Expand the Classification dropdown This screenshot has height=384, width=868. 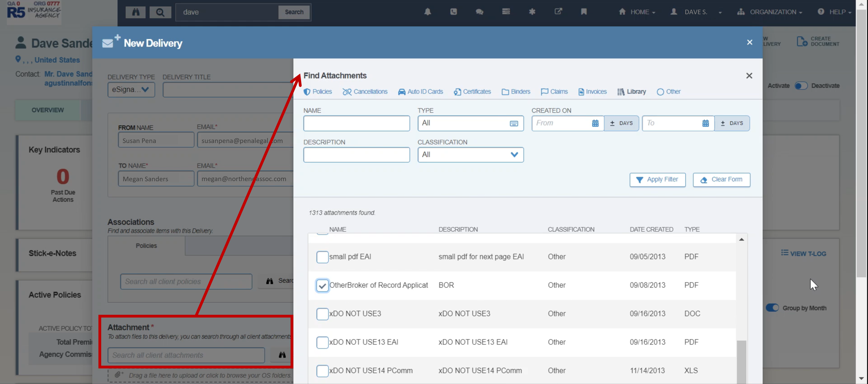coord(470,155)
